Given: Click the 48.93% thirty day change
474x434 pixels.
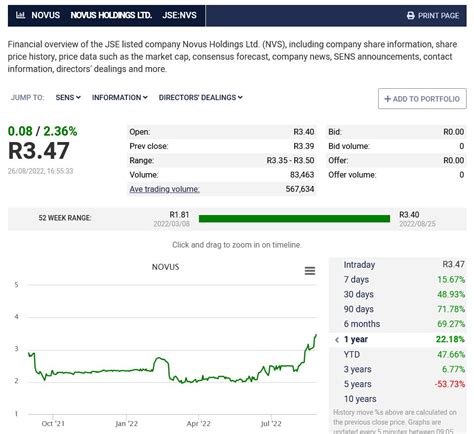Looking at the screenshot, I should 451,294.
